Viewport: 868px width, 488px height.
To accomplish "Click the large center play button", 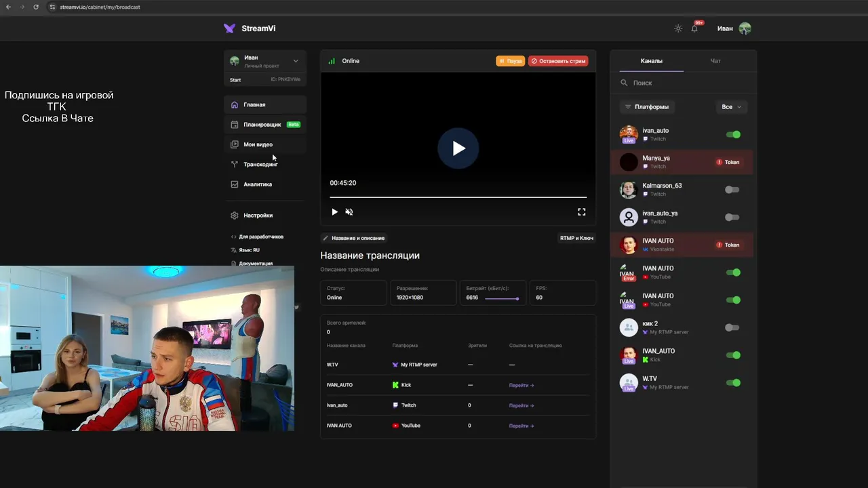I will [x=458, y=148].
